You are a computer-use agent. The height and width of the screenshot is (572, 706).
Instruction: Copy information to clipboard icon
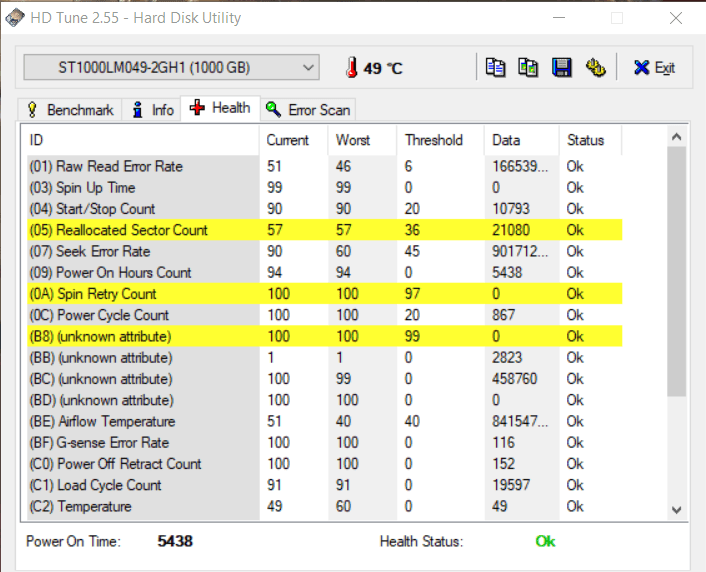coord(495,68)
